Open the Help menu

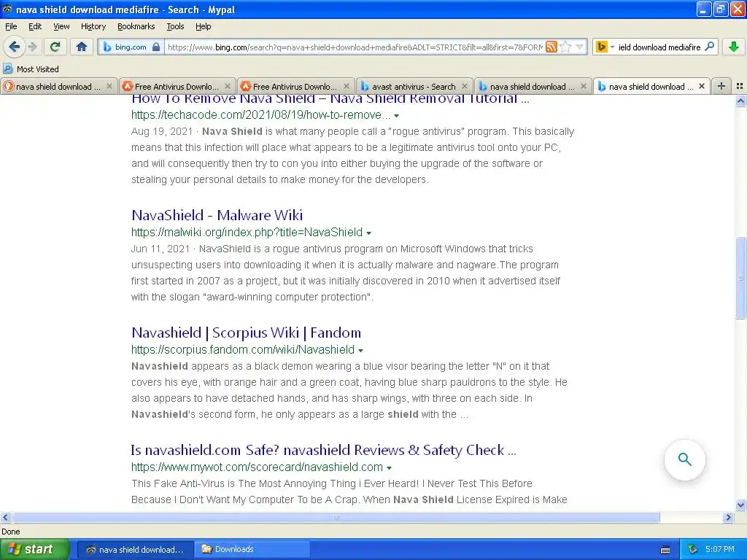click(204, 26)
